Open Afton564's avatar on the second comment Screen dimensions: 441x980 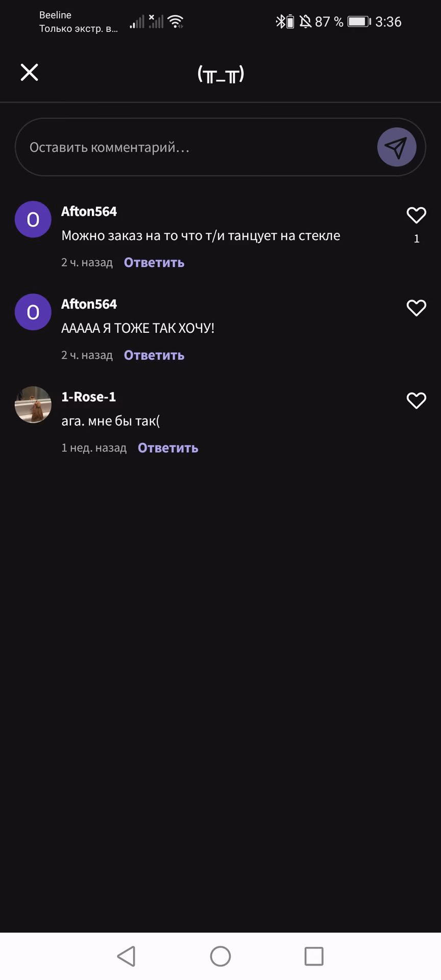click(33, 312)
